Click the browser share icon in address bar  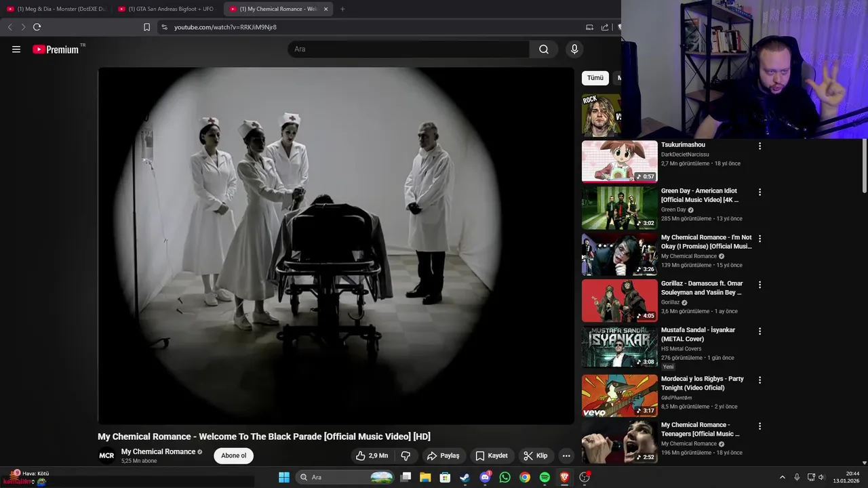(605, 27)
